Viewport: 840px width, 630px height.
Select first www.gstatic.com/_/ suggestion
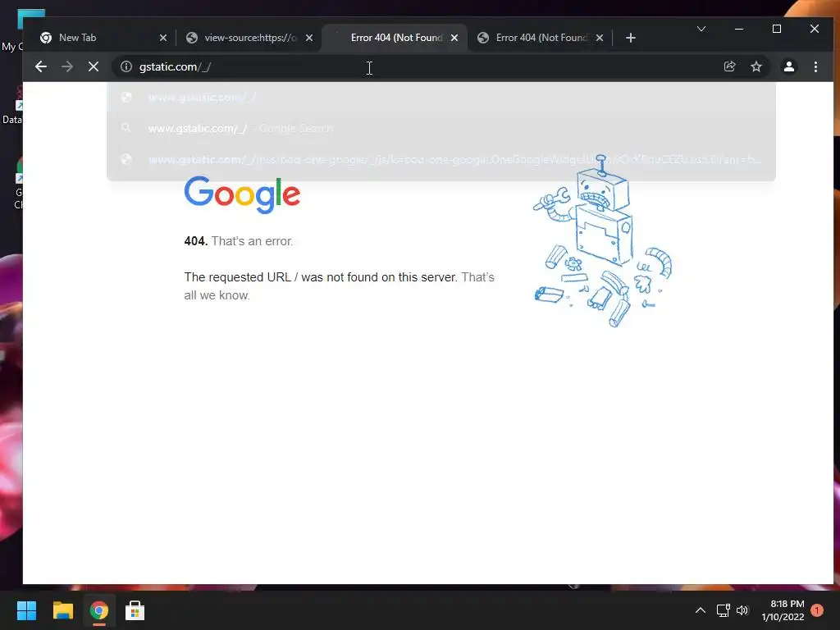[441, 97]
